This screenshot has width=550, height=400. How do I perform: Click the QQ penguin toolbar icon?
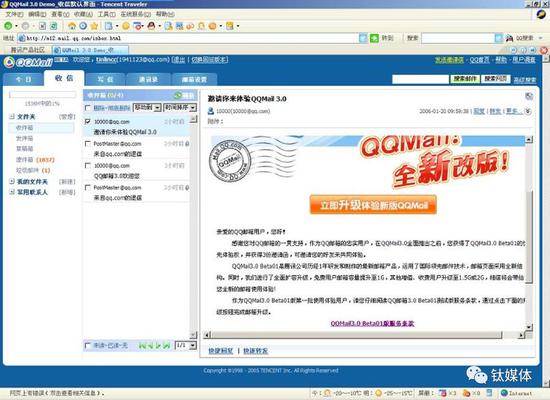(x=151, y=26)
